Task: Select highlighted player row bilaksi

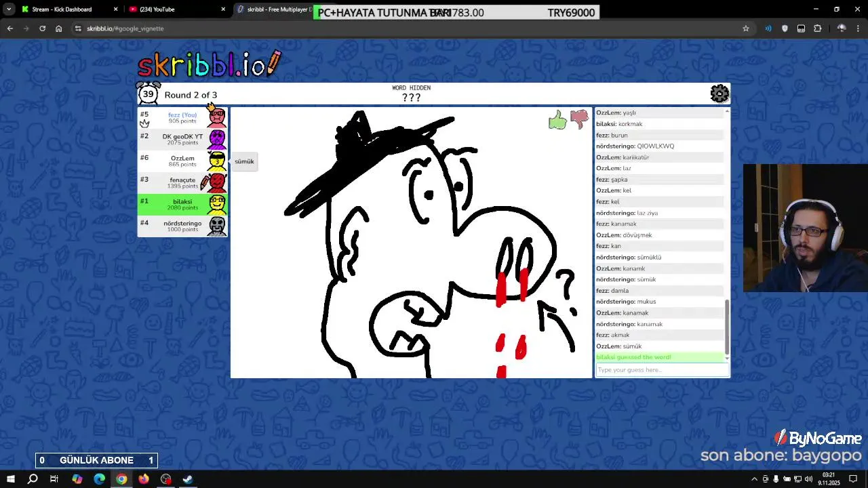Action: 182,204
